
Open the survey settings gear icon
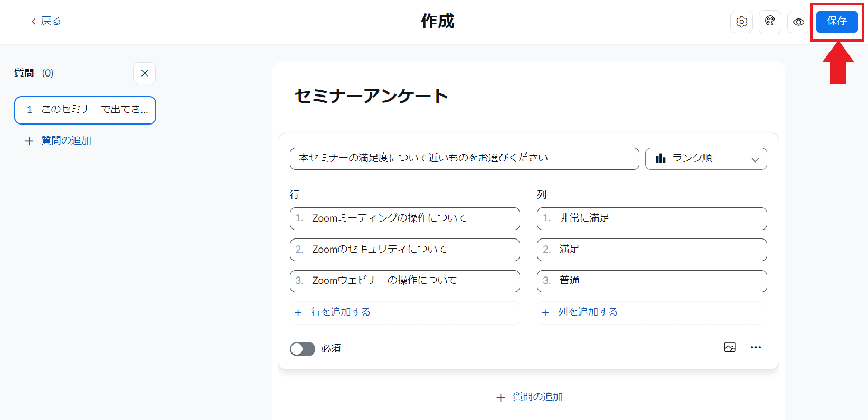(x=741, y=22)
